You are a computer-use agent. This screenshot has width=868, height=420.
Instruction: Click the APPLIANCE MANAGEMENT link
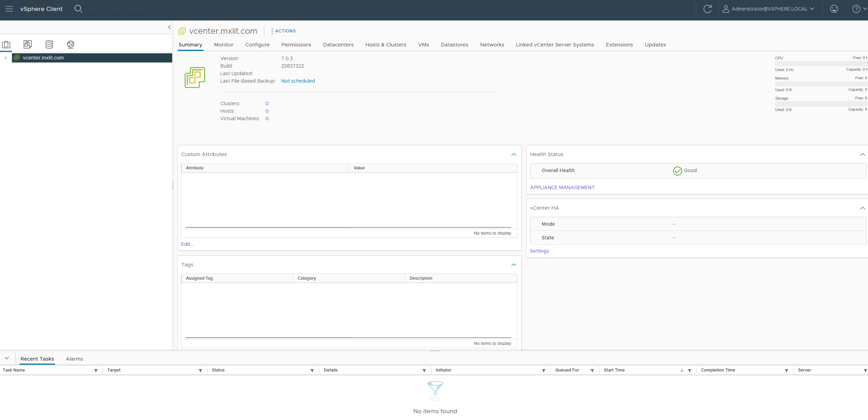click(562, 187)
